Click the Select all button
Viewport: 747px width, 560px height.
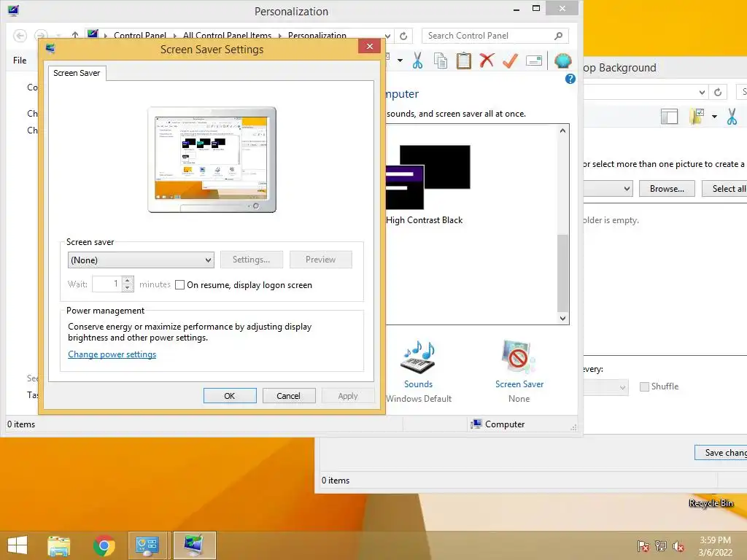click(726, 189)
